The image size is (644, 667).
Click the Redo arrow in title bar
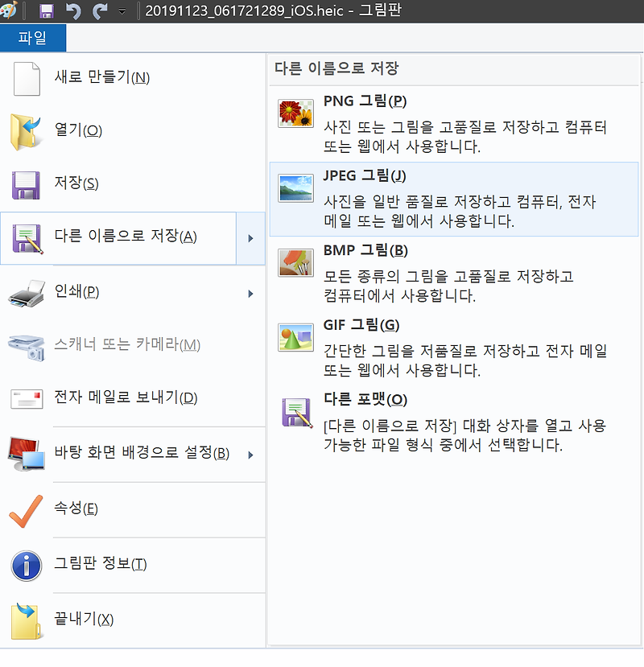tap(100, 11)
